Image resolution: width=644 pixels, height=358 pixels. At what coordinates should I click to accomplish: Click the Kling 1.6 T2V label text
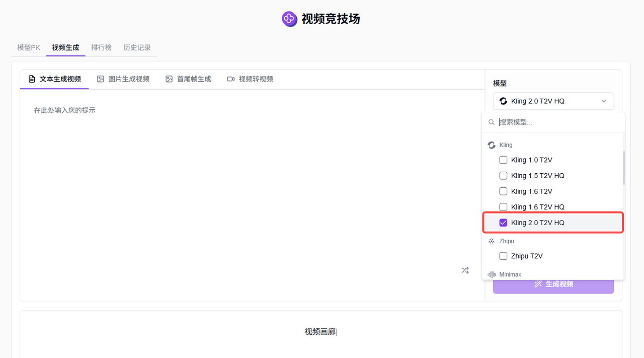531,191
